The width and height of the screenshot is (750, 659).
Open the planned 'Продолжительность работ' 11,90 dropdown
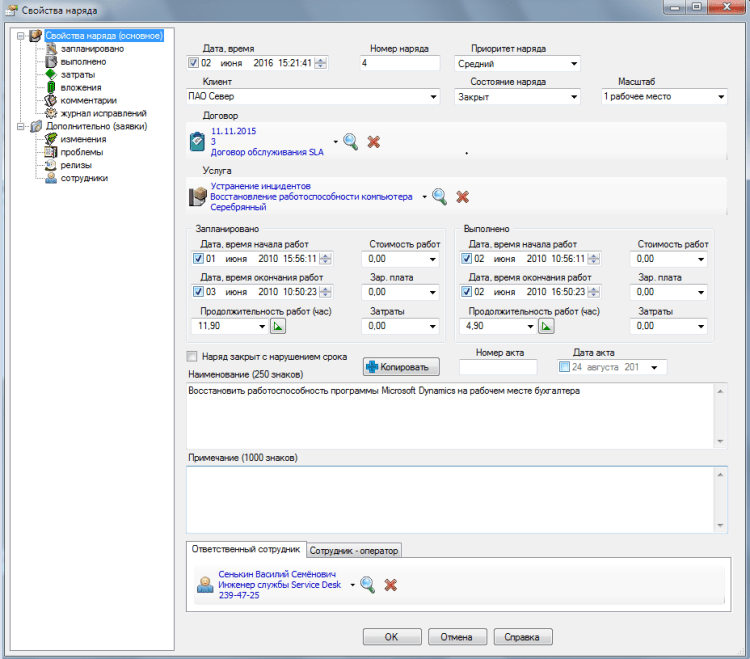point(262,326)
